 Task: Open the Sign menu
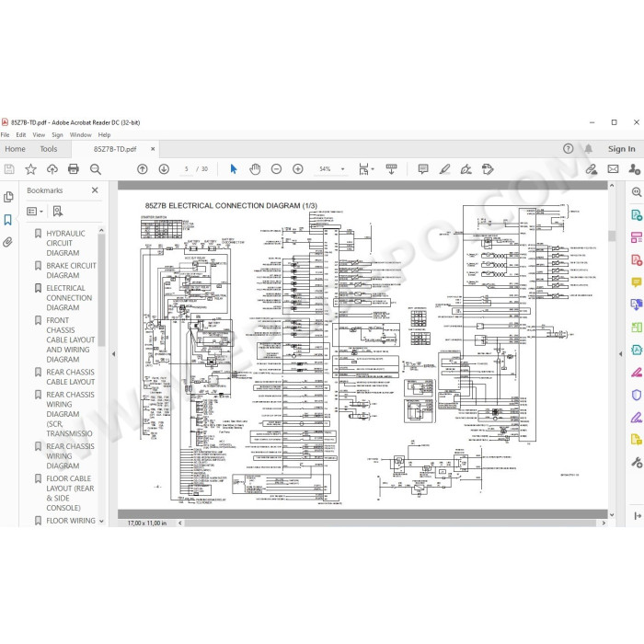point(57,134)
